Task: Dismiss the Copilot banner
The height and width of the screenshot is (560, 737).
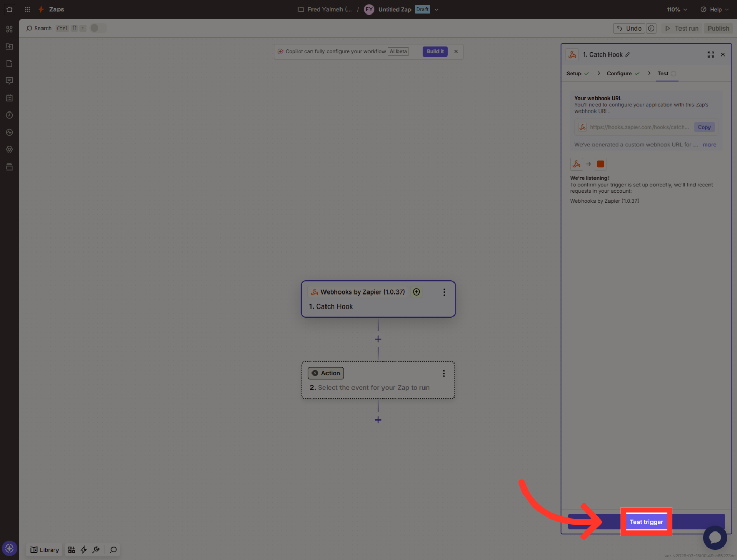Action: point(456,51)
